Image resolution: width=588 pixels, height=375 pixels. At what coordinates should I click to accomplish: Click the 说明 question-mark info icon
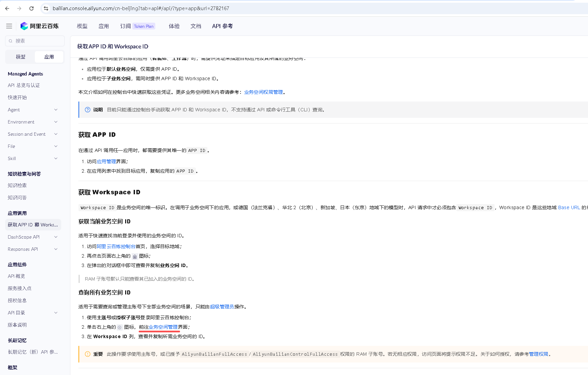coord(88,110)
